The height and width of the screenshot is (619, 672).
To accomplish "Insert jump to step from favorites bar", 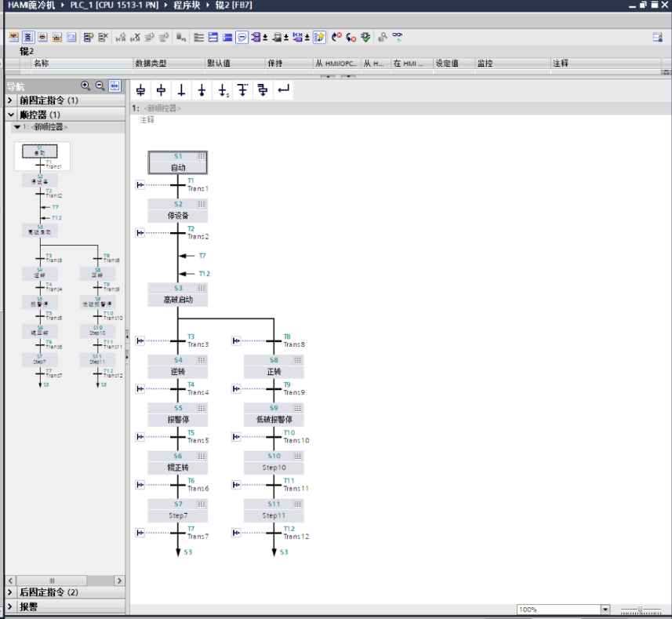I will click(x=223, y=90).
